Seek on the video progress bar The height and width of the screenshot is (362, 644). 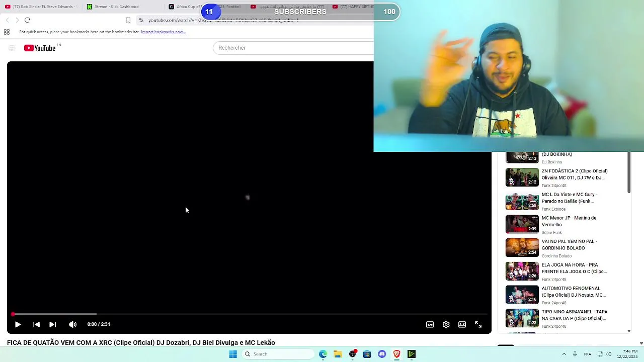tap(249, 314)
